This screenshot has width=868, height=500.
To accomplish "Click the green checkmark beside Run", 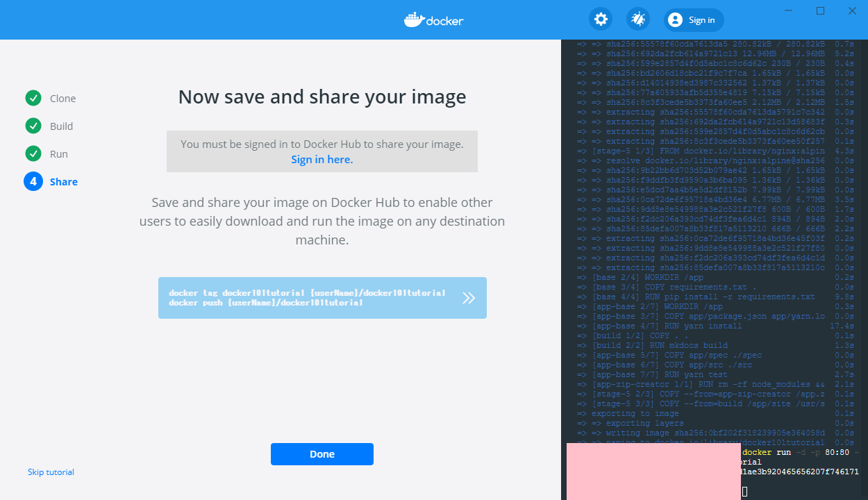I will click(33, 153).
